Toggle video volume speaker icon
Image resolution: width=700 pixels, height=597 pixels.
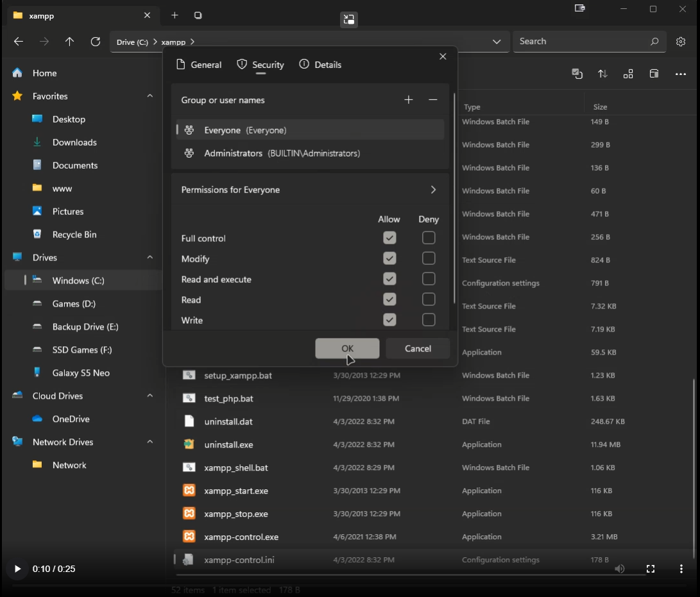[x=620, y=568]
